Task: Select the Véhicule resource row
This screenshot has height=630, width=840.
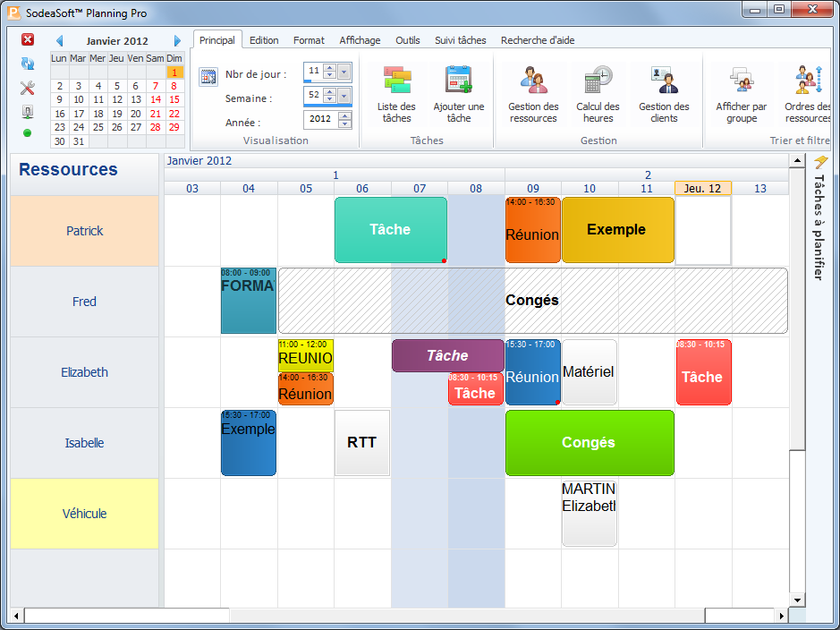Action: click(x=85, y=514)
